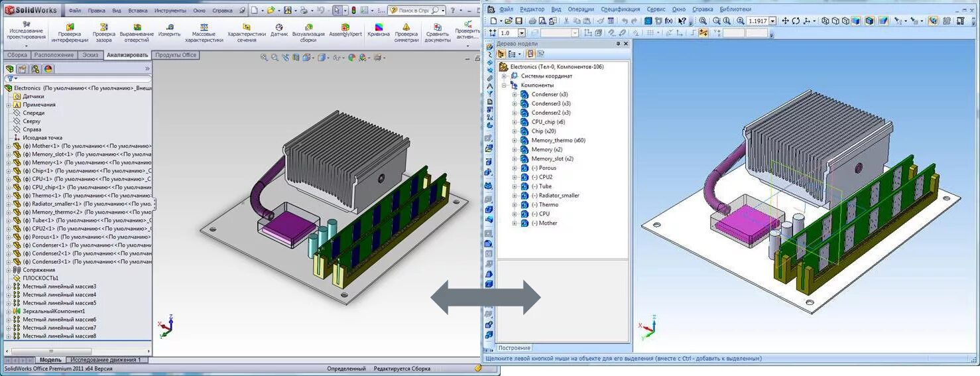Click SolidWorks ConfigurationManager tab icon
This screenshot has width=980, height=376.
34,69
